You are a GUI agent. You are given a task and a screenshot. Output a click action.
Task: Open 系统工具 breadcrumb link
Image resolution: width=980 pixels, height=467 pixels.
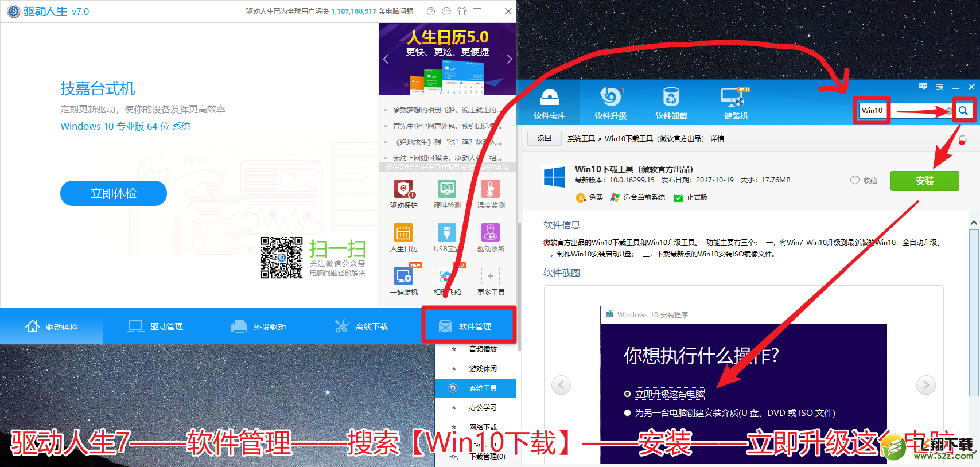pos(581,139)
